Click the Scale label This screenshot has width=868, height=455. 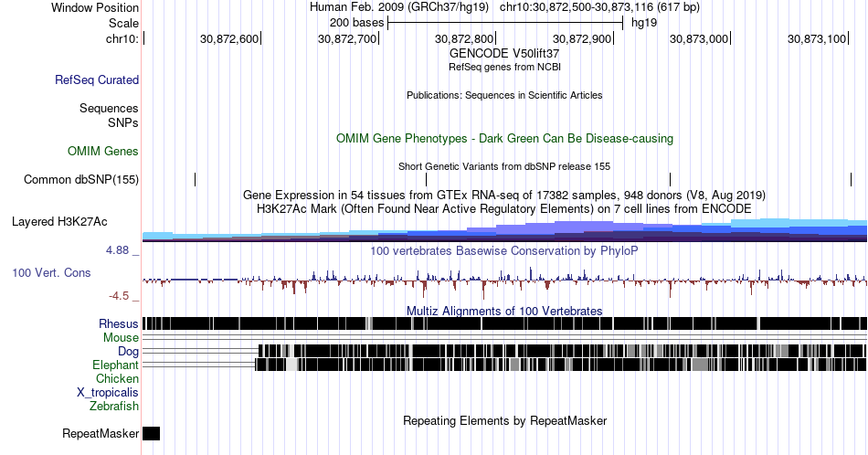click(x=123, y=23)
